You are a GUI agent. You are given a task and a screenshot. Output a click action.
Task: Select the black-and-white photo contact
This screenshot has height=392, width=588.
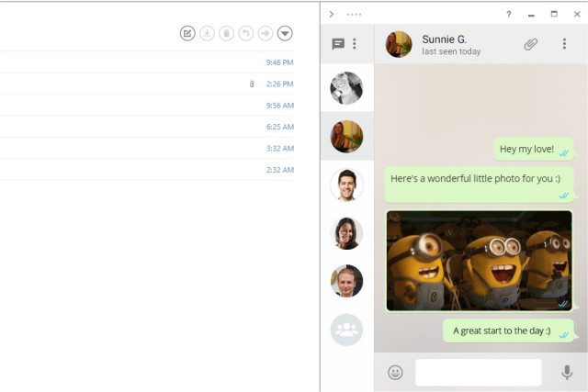[x=346, y=88]
